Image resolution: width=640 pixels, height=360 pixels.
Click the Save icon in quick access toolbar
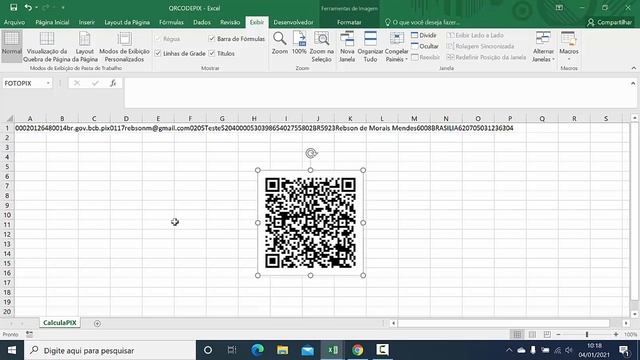13,7
